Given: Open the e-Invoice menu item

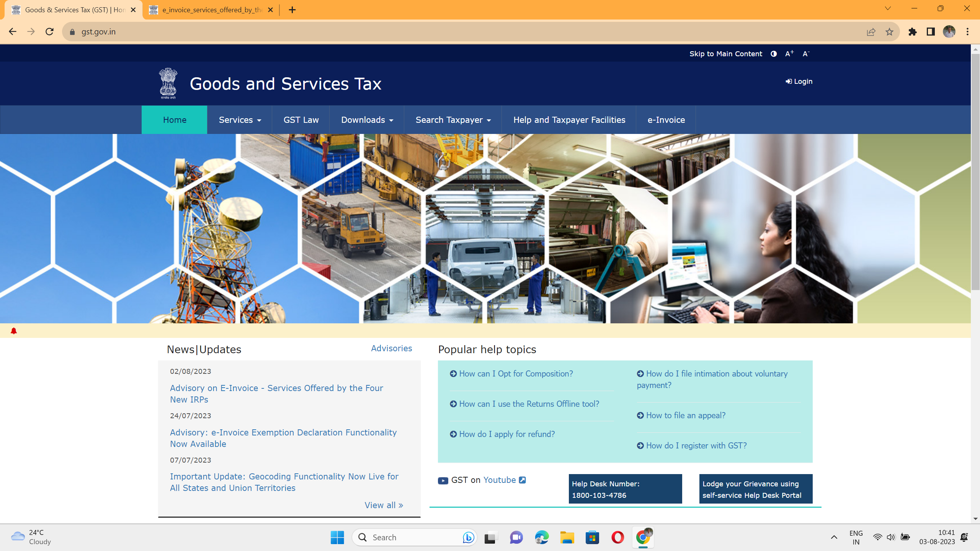Looking at the screenshot, I should [x=666, y=120].
